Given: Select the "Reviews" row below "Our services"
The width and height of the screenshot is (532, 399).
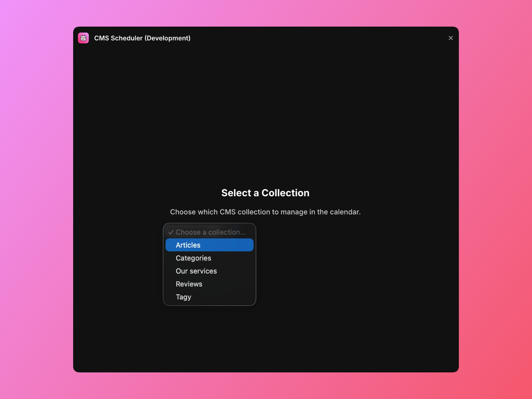Looking at the screenshot, I should click(189, 284).
